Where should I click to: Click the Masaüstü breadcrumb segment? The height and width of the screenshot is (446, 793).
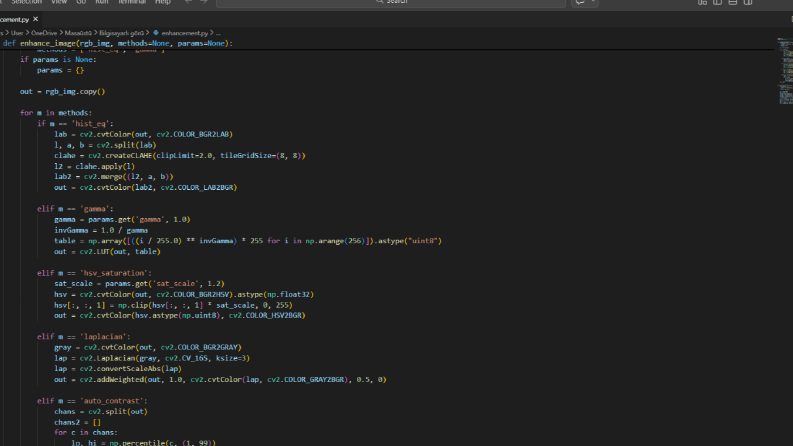[x=78, y=33]
